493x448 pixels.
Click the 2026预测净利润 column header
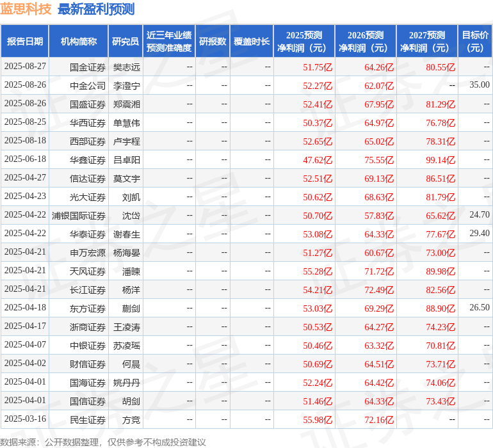(x=366, y=42)
